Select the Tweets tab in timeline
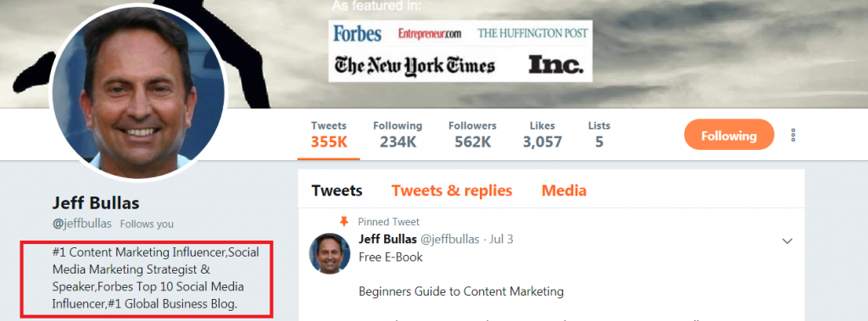 [x=337, y=191]
